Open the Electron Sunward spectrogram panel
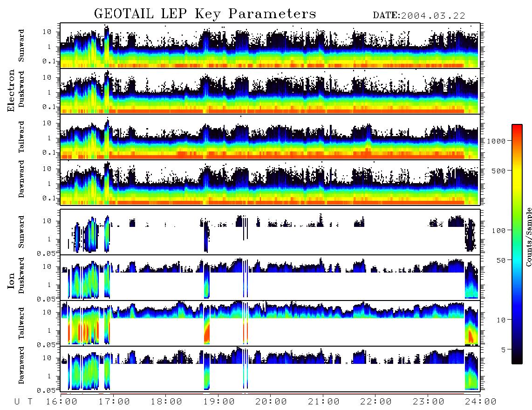The image size is (532, 410). (x=270, y=46)
